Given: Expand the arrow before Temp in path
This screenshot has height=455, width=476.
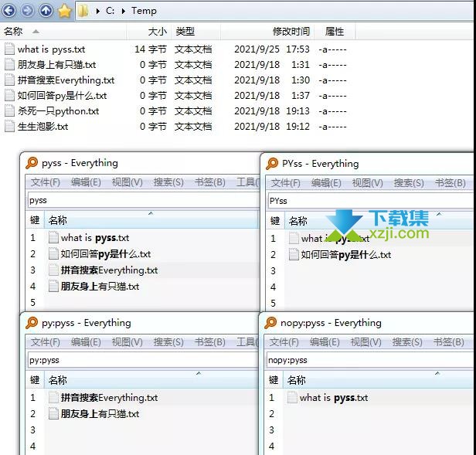Looking at the screenshot, I should (x=124, y=12).
